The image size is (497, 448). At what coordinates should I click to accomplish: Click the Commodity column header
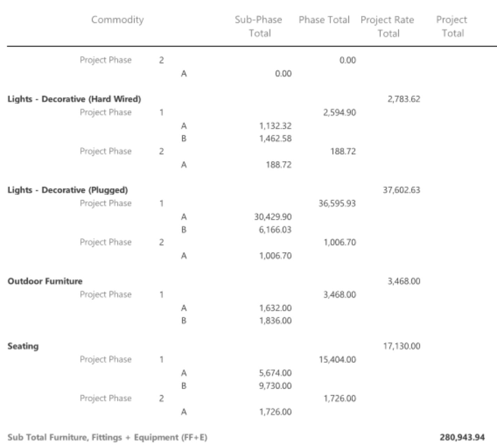[117, 20]
